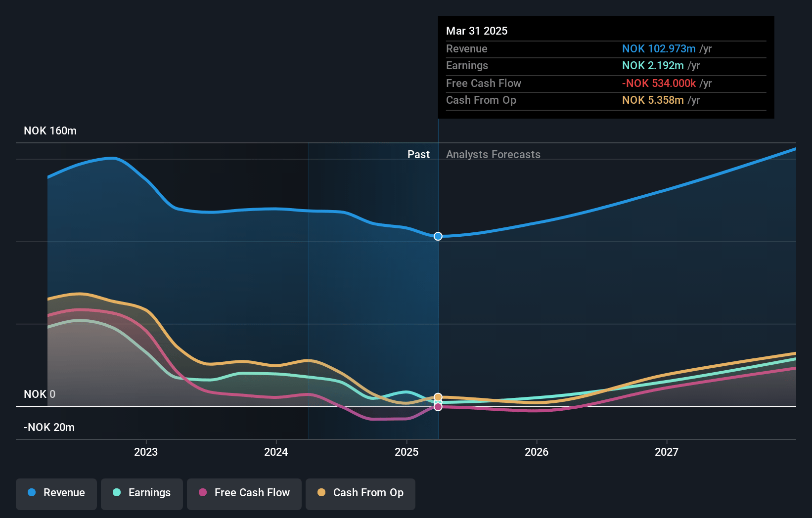Image resolution: width=812 pixels, height=518 pixels.
Task: Toggle the Revenue series legend button
Action: 56,494
